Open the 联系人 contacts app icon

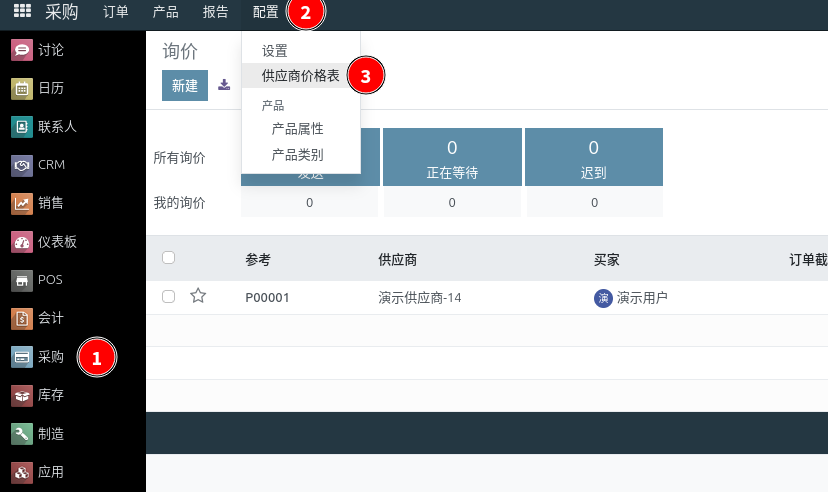point(22,127)
